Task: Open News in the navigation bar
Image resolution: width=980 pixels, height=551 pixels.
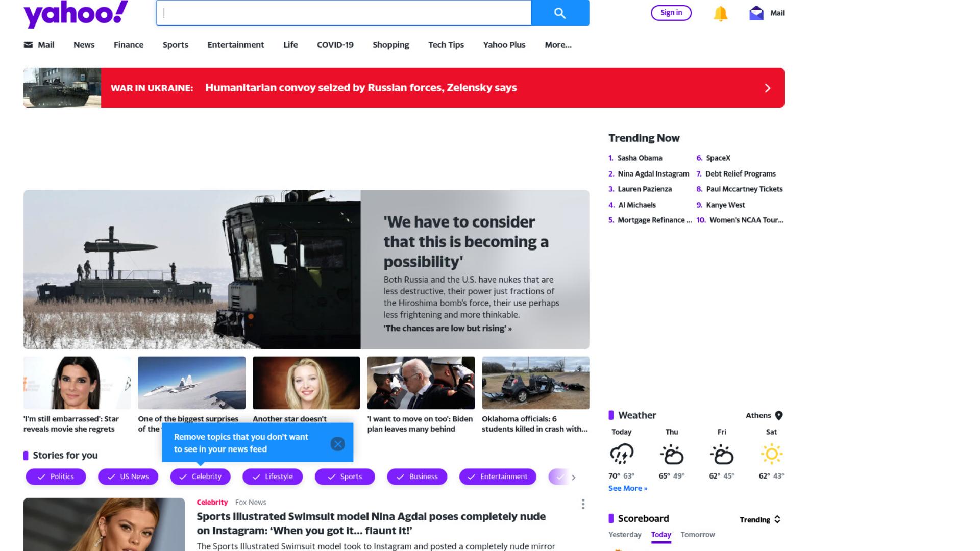Action: (84, 45)
